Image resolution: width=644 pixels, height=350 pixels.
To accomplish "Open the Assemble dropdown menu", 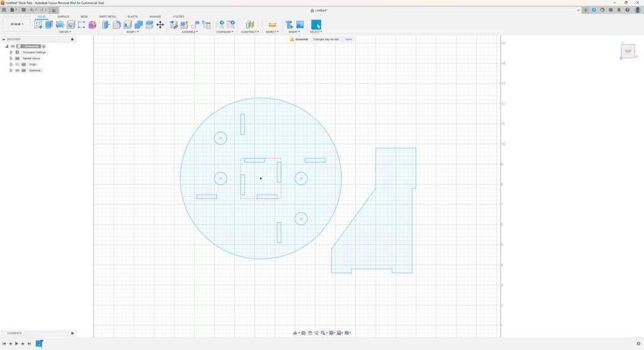I will 189,32.
